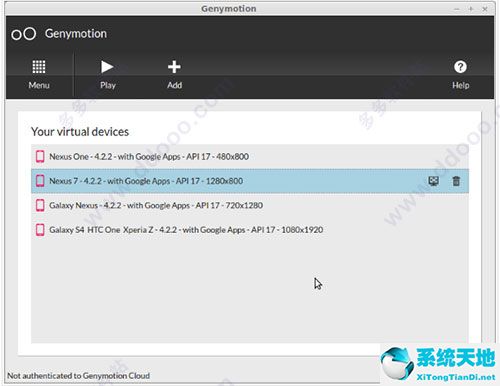This screenshot has height=386, width=500.
Task: Delete Nexus 7 with the trash icon
Action: coord(456,181)
